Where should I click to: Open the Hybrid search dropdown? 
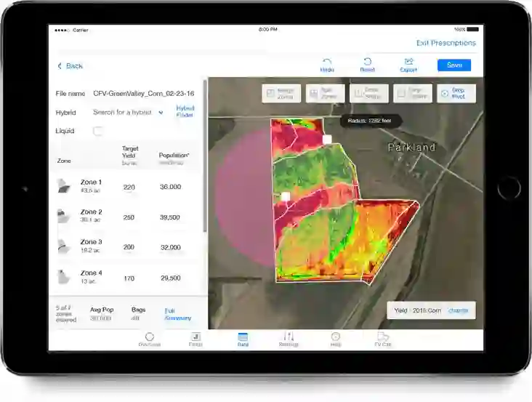pos(128,112)
